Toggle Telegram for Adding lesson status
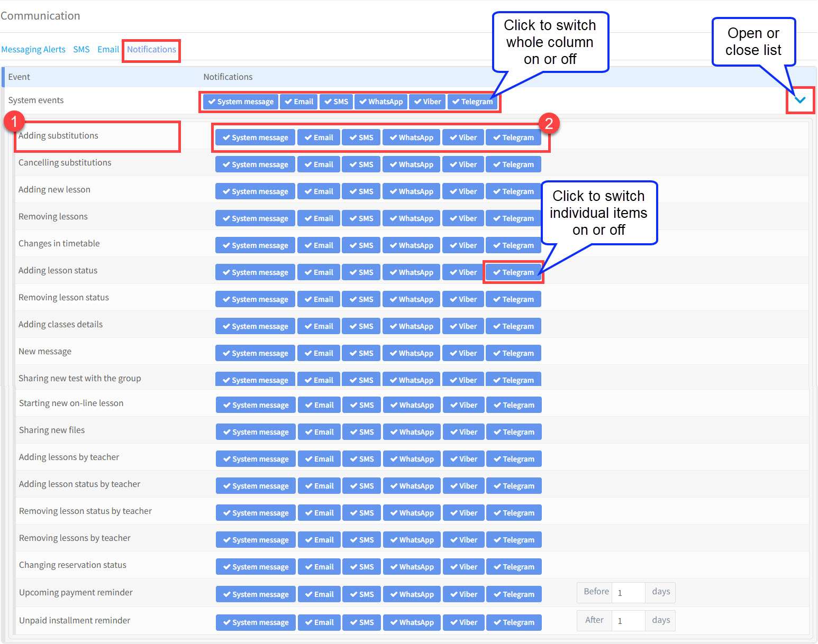Viewport: 818px width, 644px height. pos(513,272)
